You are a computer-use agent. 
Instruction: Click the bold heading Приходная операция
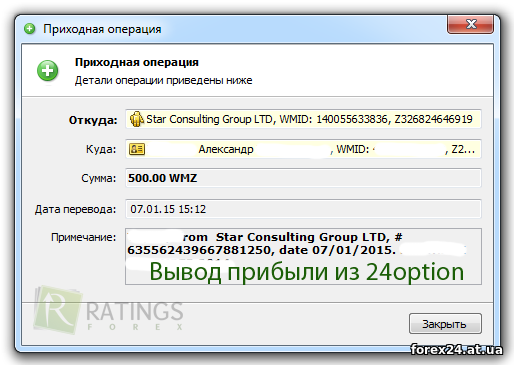137,62
